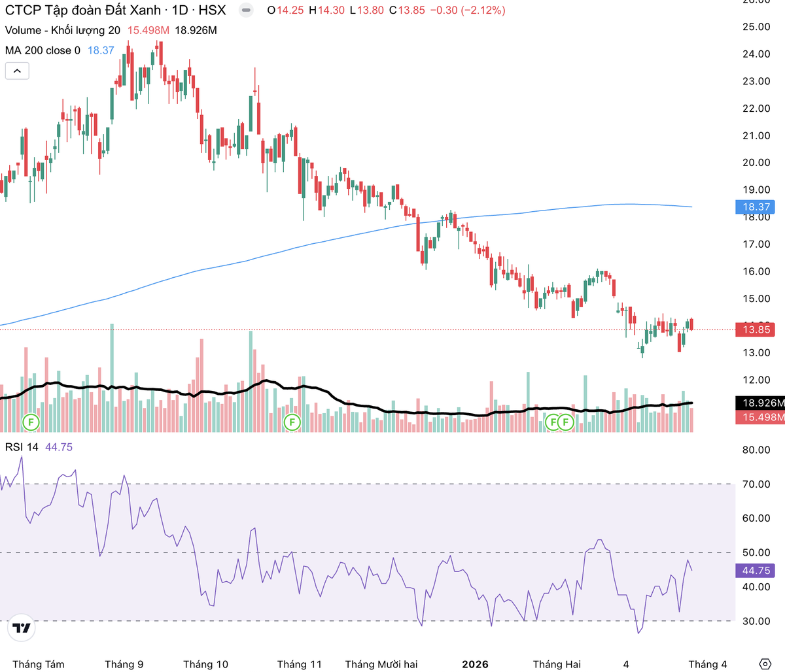This screenshot has height=672, width=785.
Task: Select the Volume - Khối lượng 20 indicator legend
Action: pos(63,31)
